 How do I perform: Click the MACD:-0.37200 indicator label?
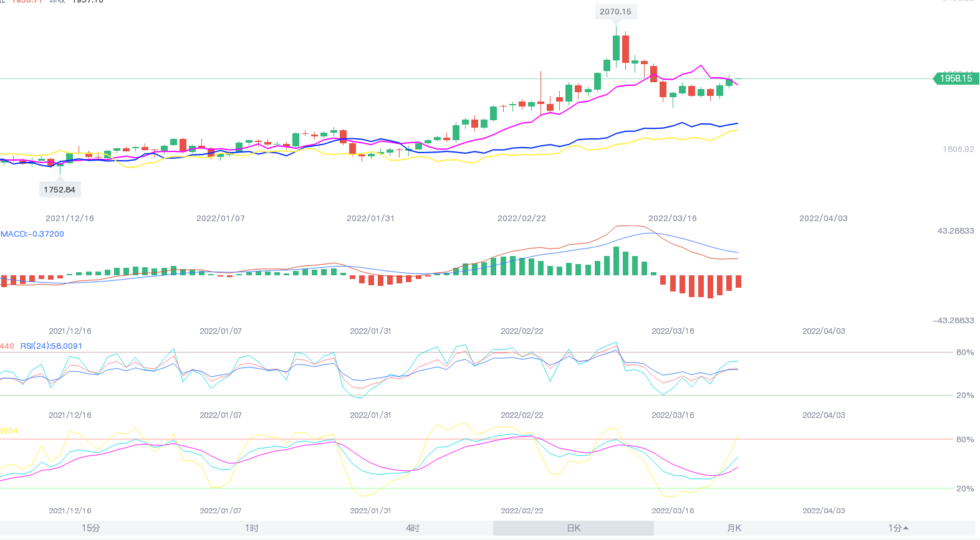[32, 234]
